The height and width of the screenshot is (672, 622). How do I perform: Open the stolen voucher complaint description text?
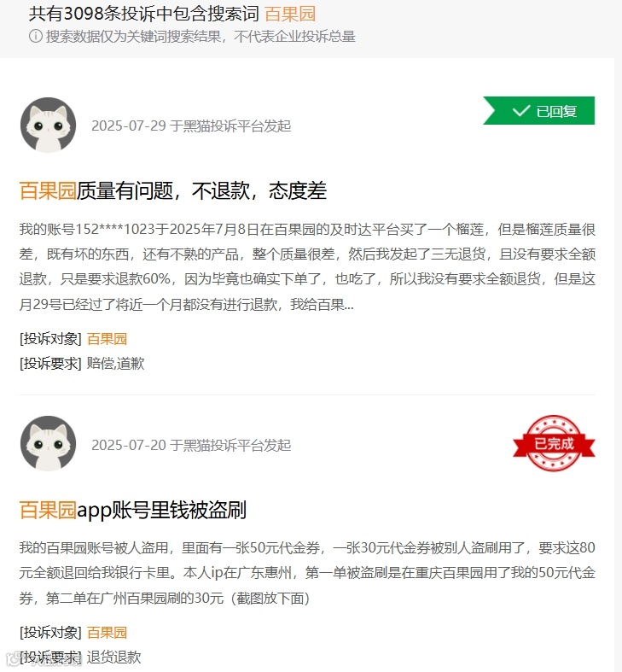[307, 573]
